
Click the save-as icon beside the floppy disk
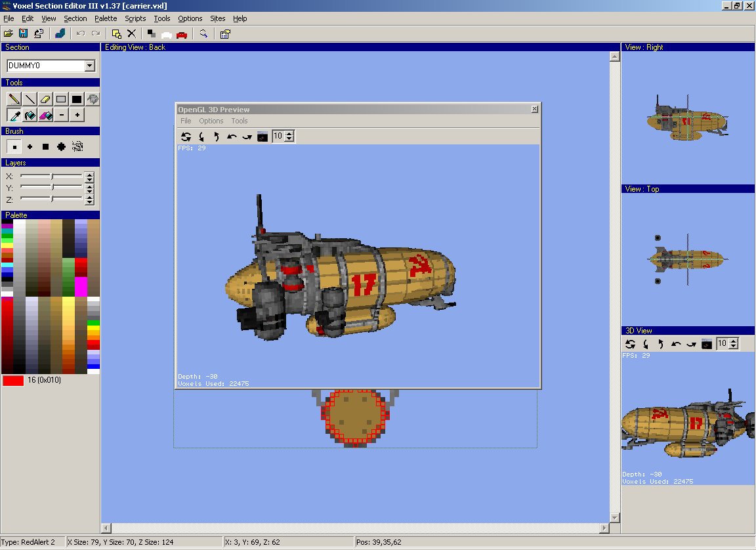pyautogui.click(x=39, y=33)
